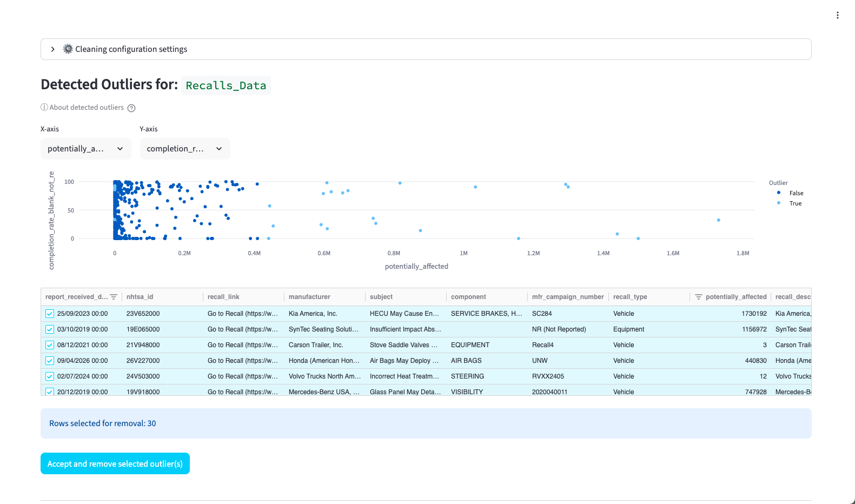
Task: Select the AIR BAGS component cell
Action: click(487, 361)
